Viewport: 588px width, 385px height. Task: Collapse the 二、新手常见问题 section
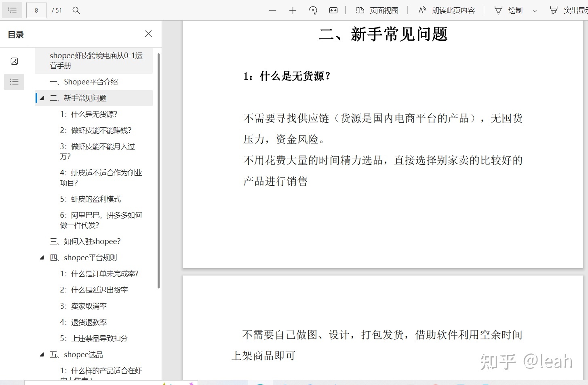pos(42,98)
